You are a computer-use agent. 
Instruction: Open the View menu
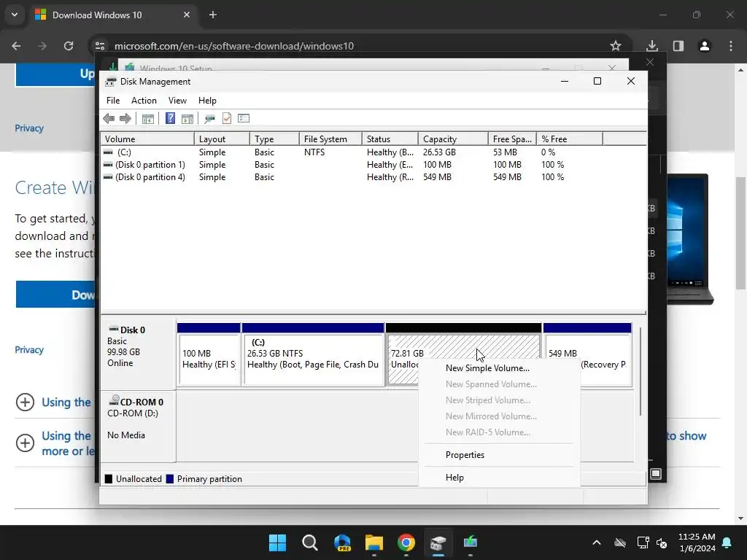coord(177,101)
